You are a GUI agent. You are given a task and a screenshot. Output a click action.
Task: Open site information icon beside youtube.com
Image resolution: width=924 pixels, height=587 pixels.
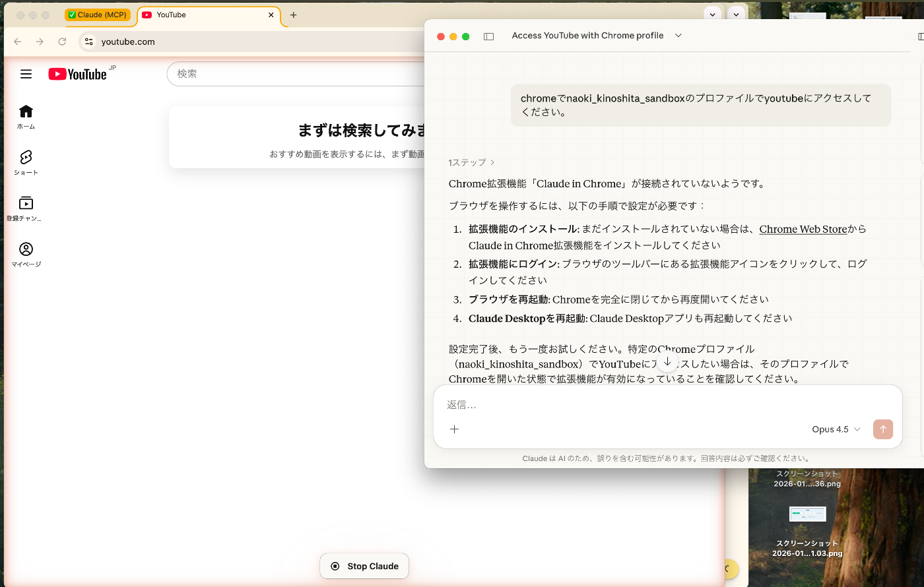pyautogui.click(x=89, y=42)
